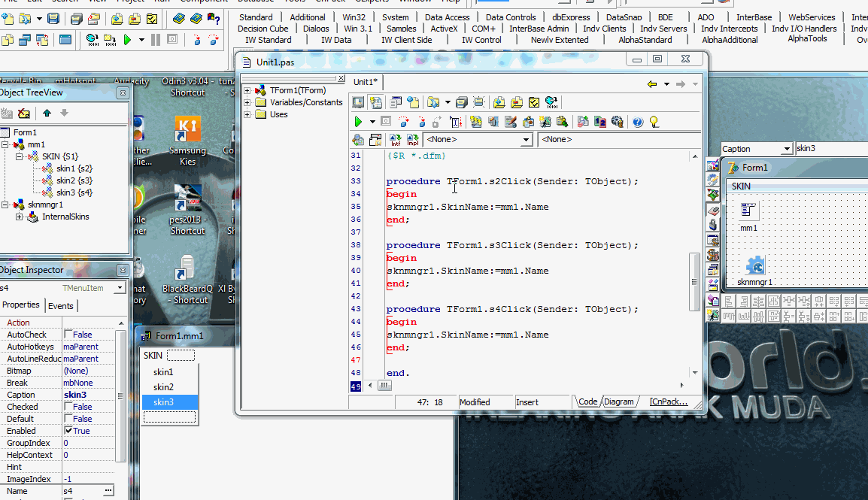The height and width of the screenshot is (500, 868).
Task: Click the Pause button in main toolbar
Action: (x=155, y=40)
